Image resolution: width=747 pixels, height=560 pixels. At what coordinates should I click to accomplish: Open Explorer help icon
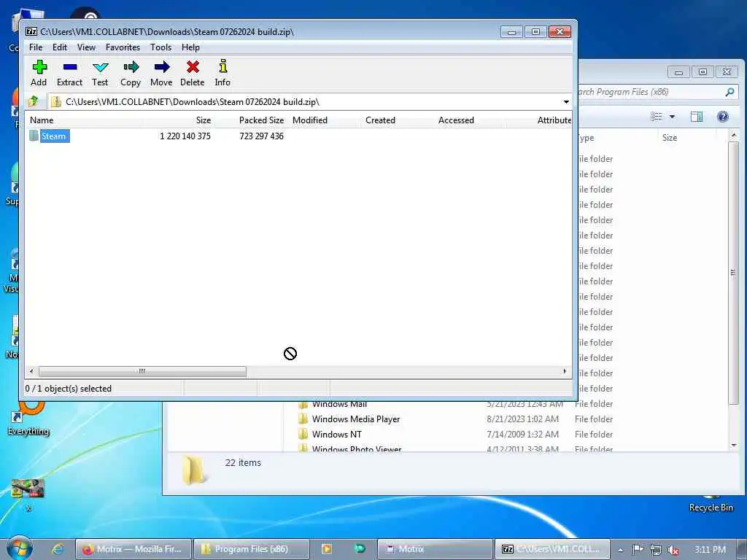[x=723, y=117]
